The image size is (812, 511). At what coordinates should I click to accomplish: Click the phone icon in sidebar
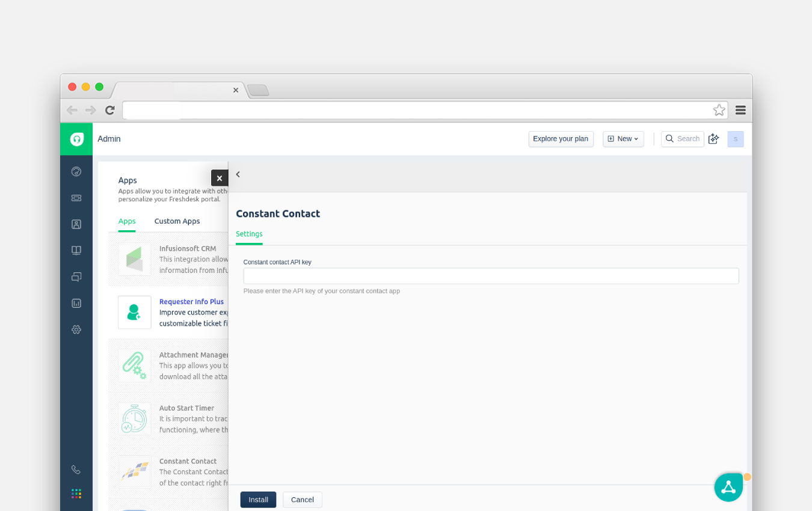[x=76, y=470]
